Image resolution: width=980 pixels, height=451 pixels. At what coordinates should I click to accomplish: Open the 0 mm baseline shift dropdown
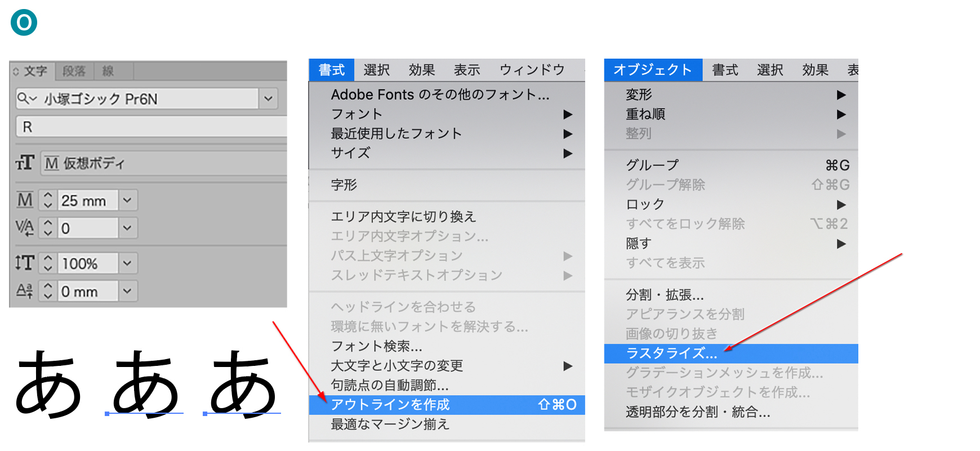click(x=128, y=291)
